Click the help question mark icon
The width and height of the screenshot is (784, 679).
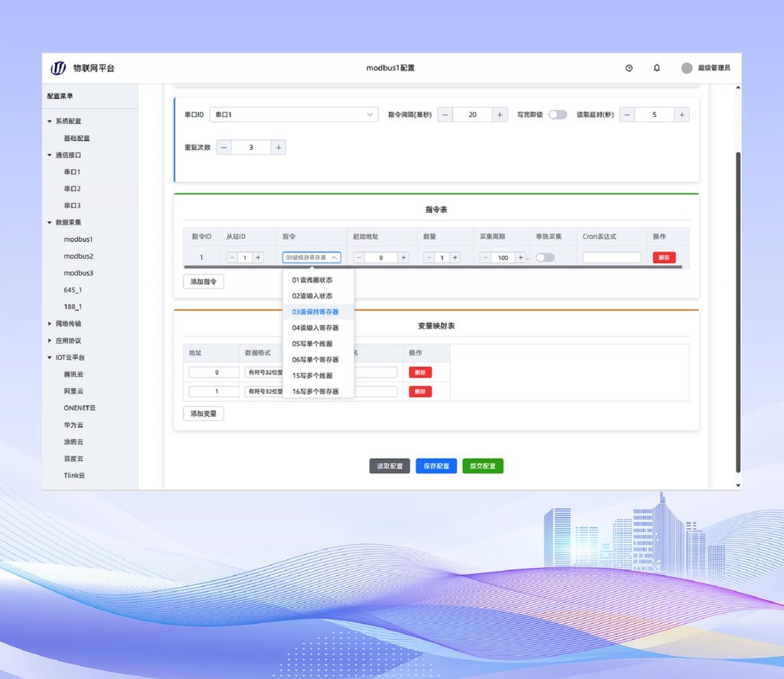(629, 68)
